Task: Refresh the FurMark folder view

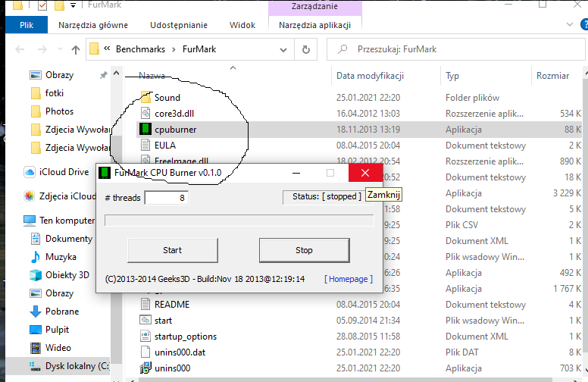Action: 306,49
